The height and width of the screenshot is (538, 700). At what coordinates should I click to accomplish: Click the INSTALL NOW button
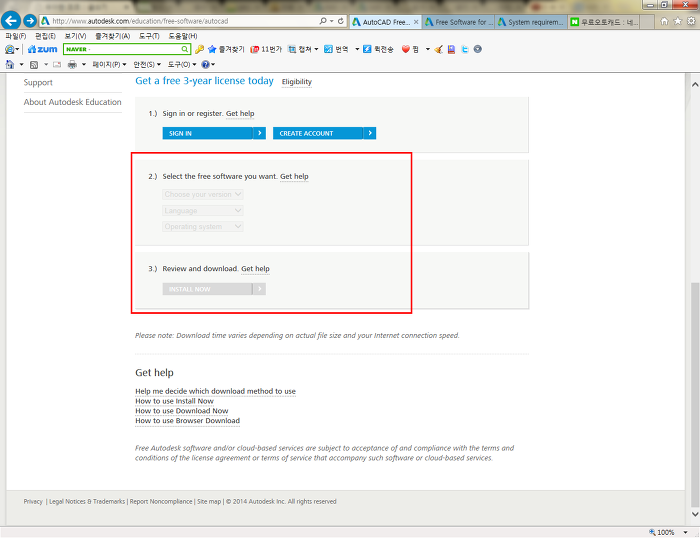pyautogui.click(x=214, y=289)
